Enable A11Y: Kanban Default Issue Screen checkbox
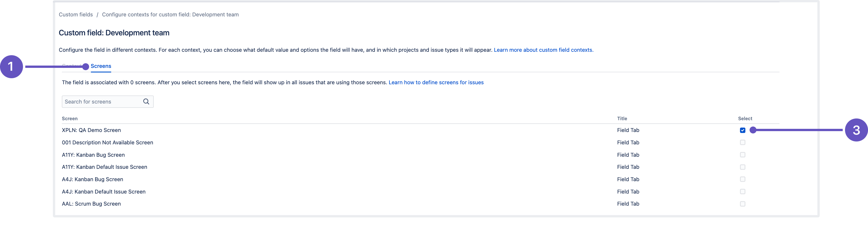Screen dimensions: 868x245 [x=742, y=167]
